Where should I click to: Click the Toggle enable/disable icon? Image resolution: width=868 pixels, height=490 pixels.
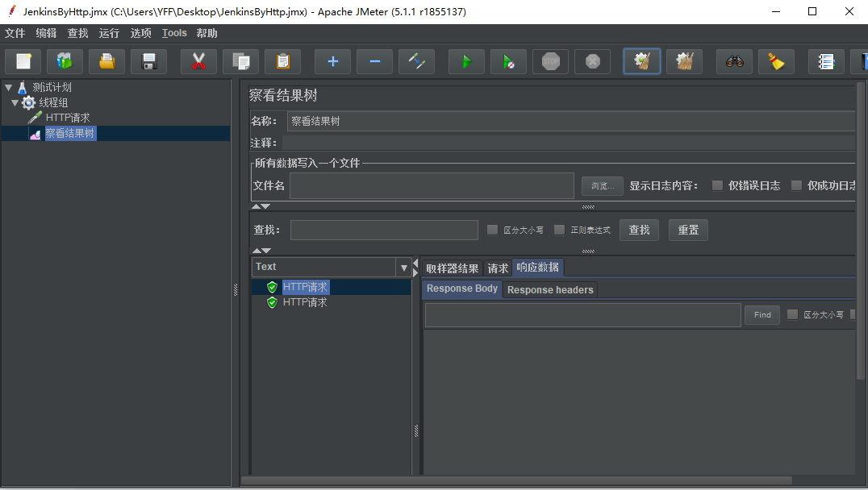pyautogui.click(x=417, y=61)
